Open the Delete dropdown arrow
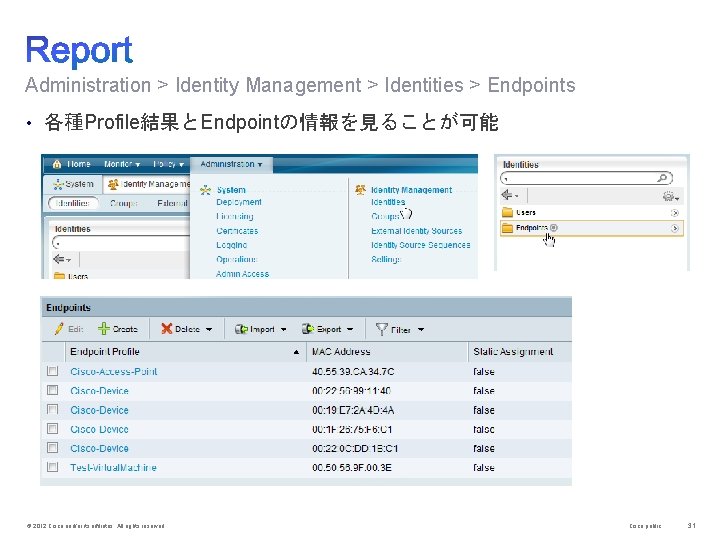 coord(209,330)
